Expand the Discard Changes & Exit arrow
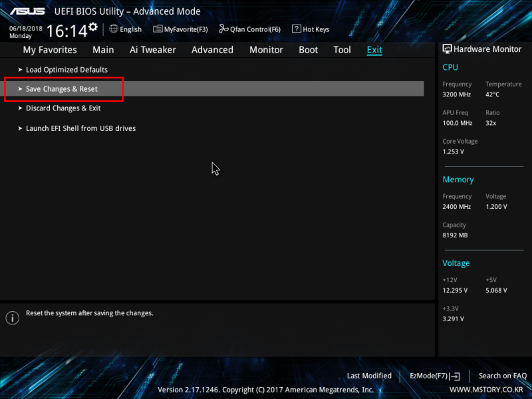 [x=20, y=108]
